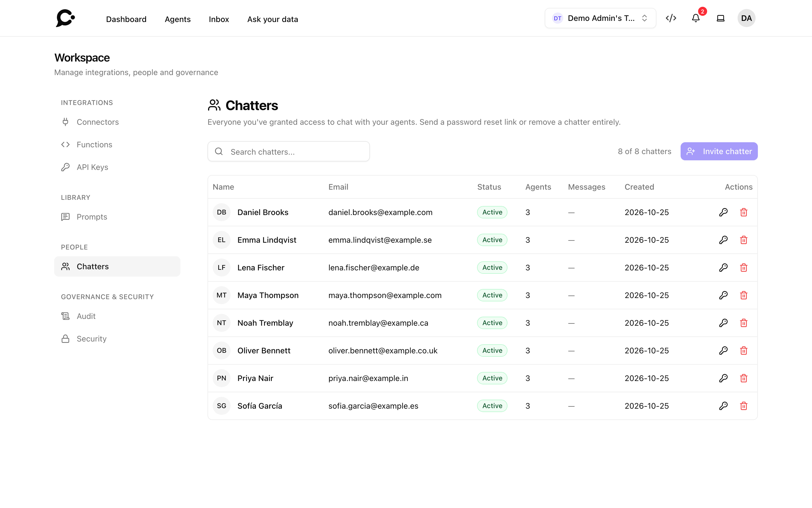812x508 pixels.
Task: Remove chatter Priya Nair
Action: click(743, 378)
